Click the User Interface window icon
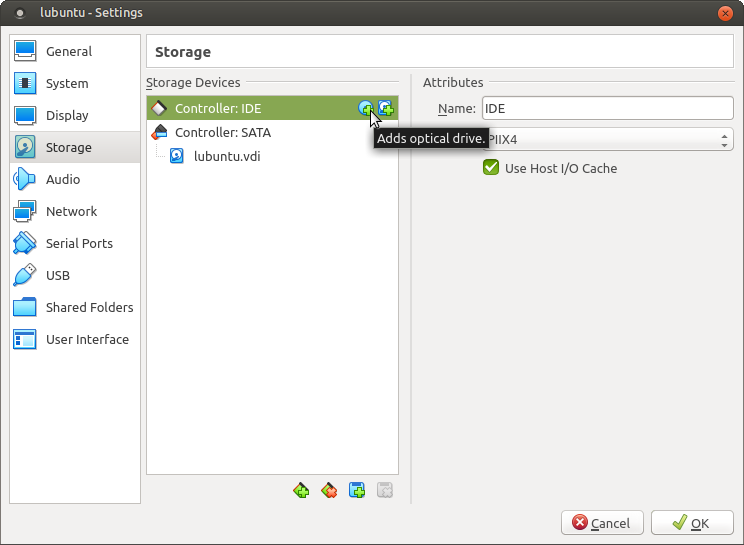This screenshot has height=545, width=744. click(25, 340)
